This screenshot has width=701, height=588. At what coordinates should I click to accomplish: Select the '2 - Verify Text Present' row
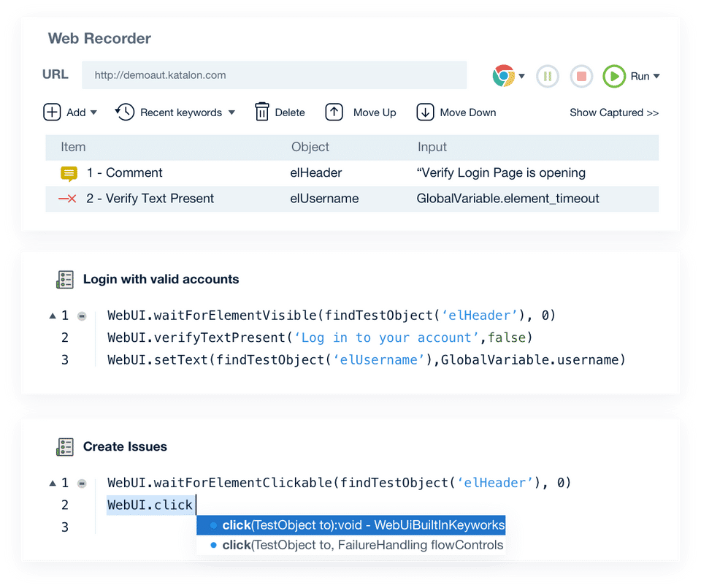click(x=352, y=199)
